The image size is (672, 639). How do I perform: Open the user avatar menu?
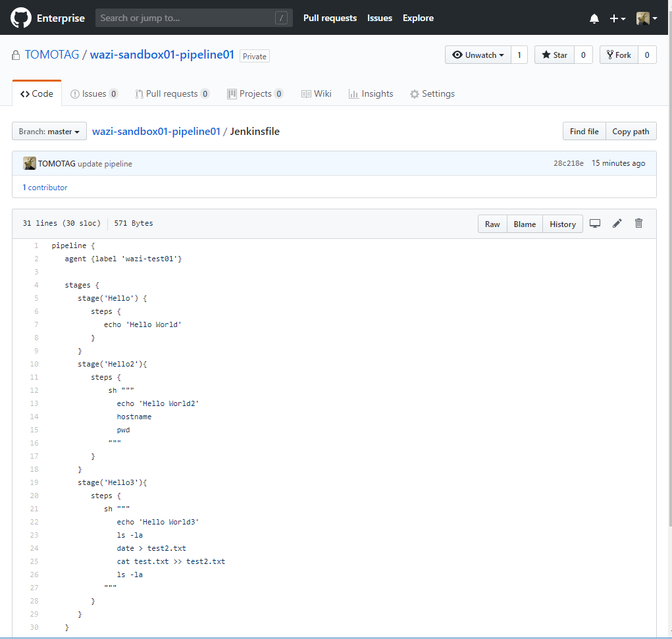coord(647,18)
